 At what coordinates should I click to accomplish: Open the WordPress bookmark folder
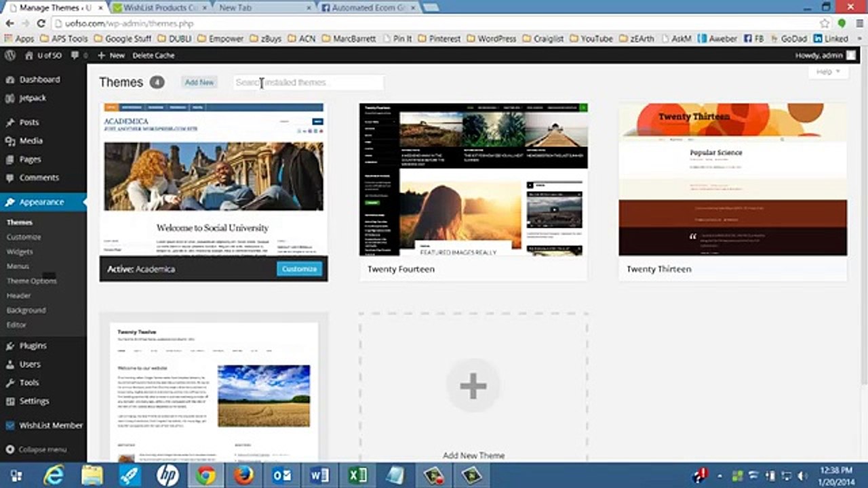[x=491, y=39]
